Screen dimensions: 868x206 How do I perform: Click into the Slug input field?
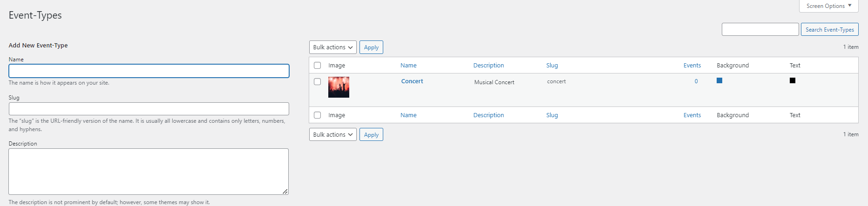coord(149,109)
